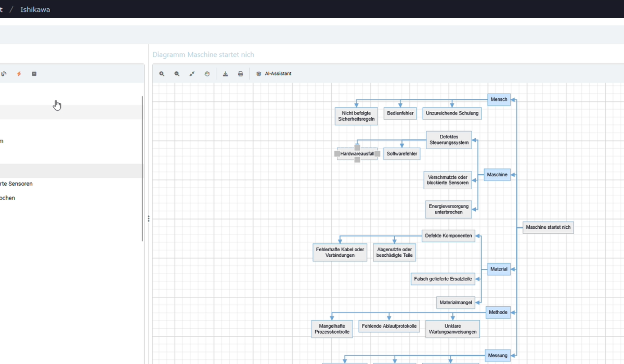The width and height of the screenshot is (624, 364).
Task: Click the orange lightning bolt icon
Action: [x=19, y=74]
